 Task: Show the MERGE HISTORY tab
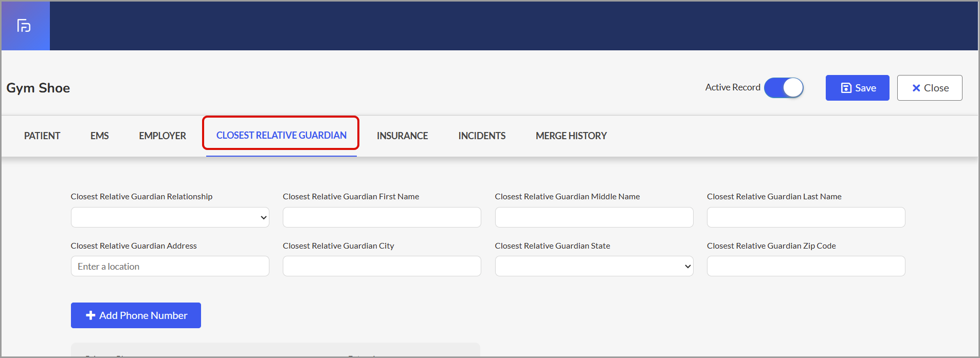(x=571, y=136)
